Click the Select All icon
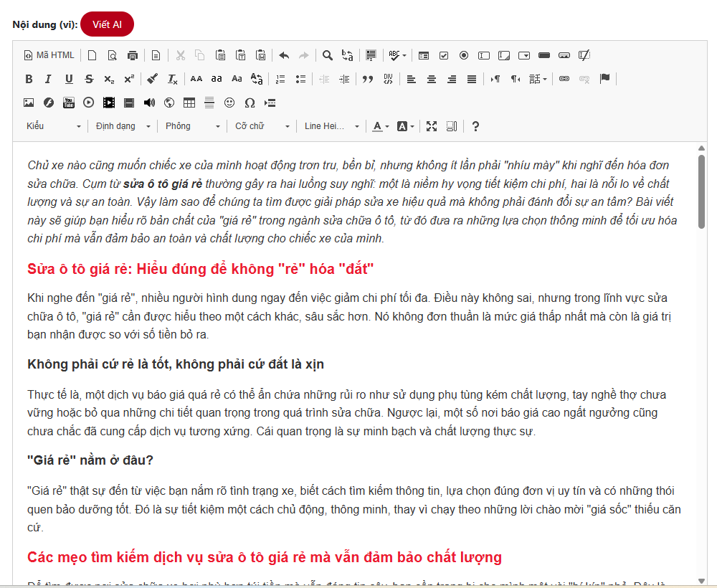Image resolution: width=717 pixels, height=588 pixels. point(371,55)
